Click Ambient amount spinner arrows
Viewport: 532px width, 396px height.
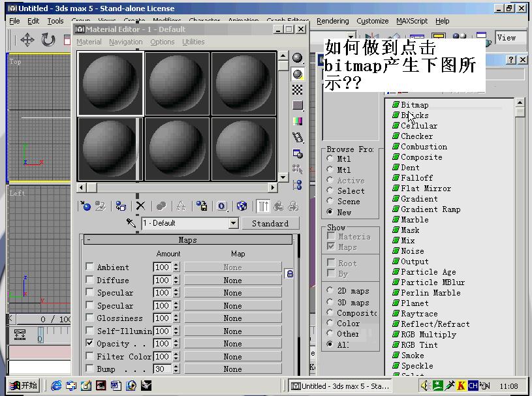tap(176, 267)
